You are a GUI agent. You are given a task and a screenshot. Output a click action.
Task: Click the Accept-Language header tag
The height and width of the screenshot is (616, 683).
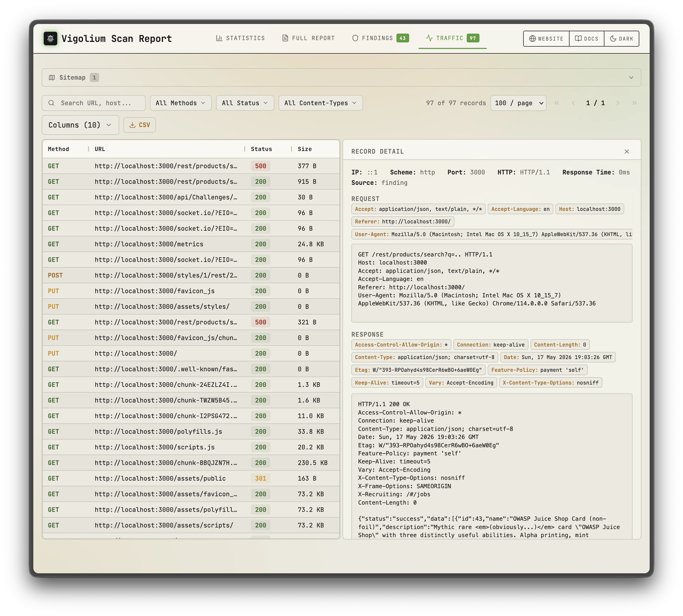pos(520,209)
